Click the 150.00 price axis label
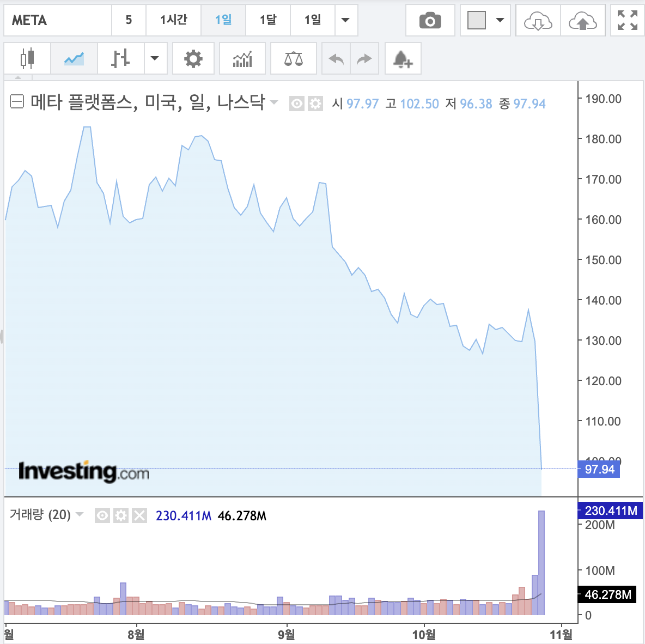Image resolution: width=645 pixels, height=644 pixels. [603, 260]
